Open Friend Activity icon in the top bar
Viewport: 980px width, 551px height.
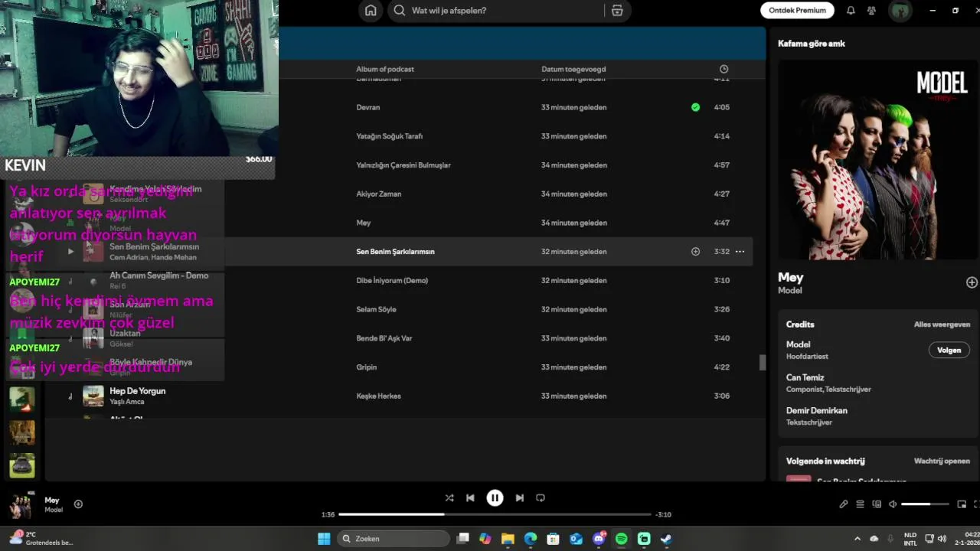pos(871,11)
